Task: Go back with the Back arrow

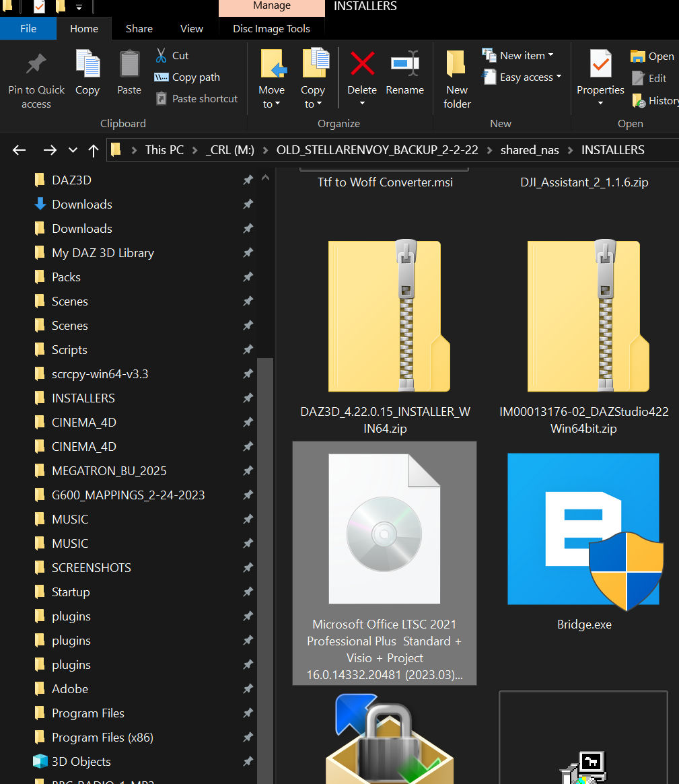Action: point(19,150)
